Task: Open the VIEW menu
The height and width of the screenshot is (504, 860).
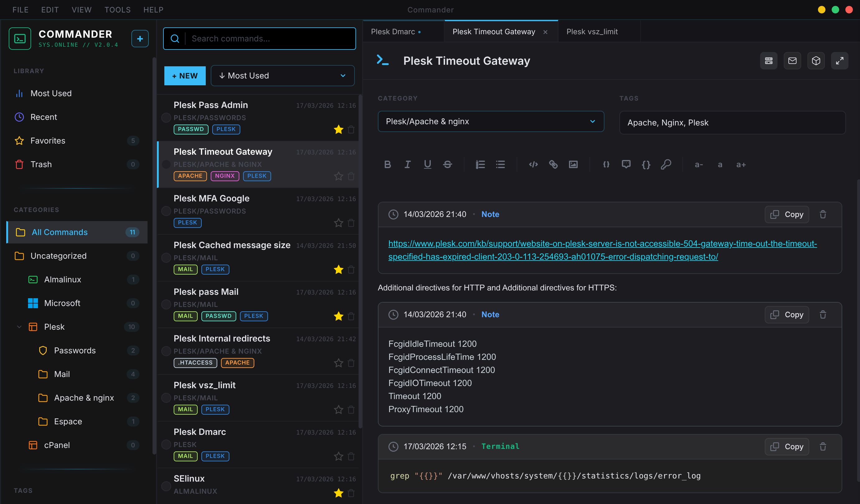Action: pos(82,10)
